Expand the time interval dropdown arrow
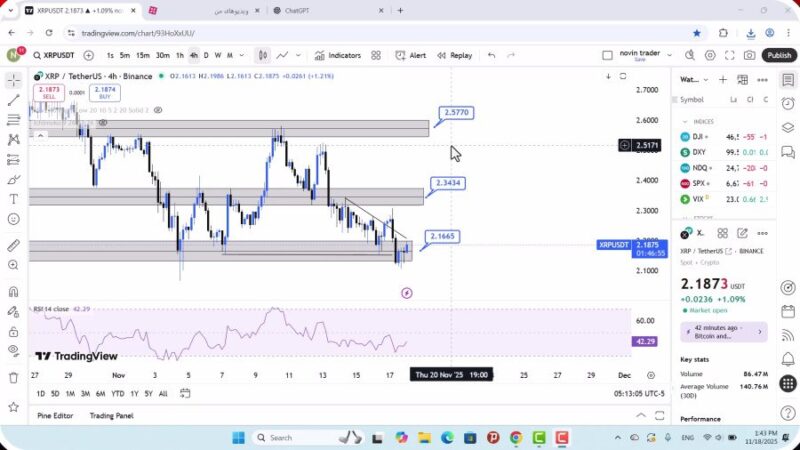The width and height of the screenshot is (800, 450). coord(241,56)
